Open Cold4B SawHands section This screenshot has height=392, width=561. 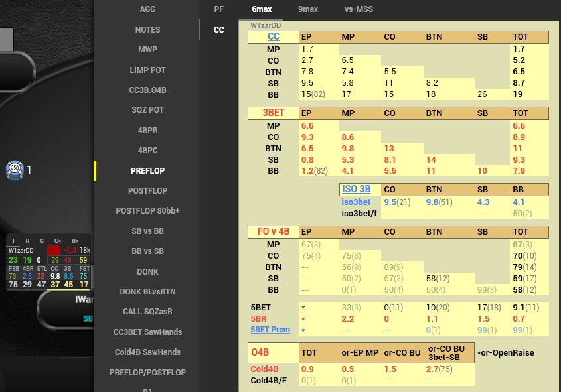147,352
